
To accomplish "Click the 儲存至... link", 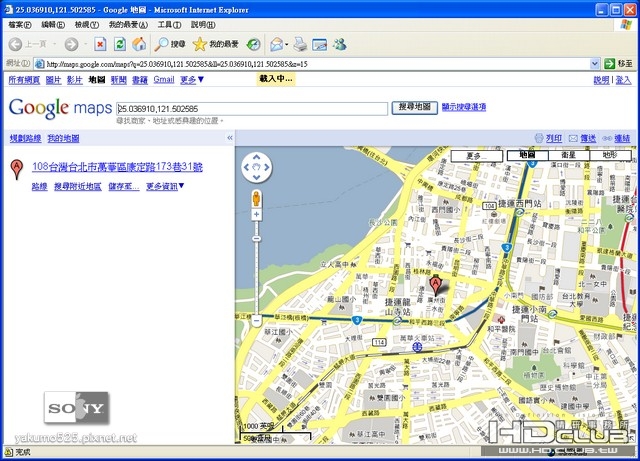I will coord(124,187).
